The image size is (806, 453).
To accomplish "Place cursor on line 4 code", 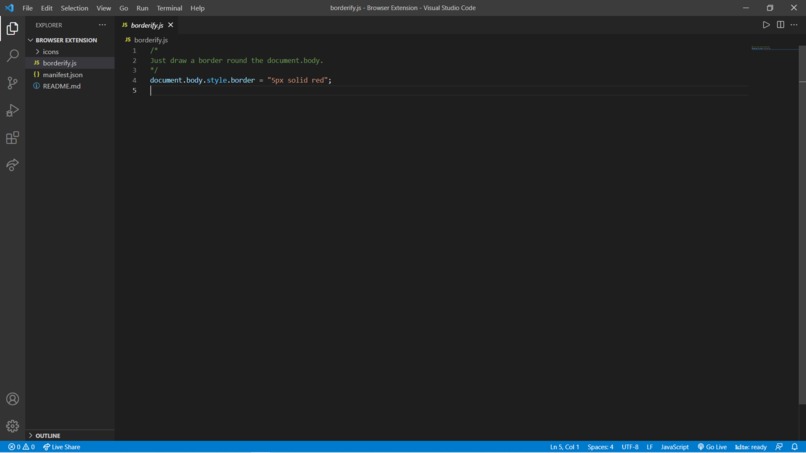I will coord(241,80).
